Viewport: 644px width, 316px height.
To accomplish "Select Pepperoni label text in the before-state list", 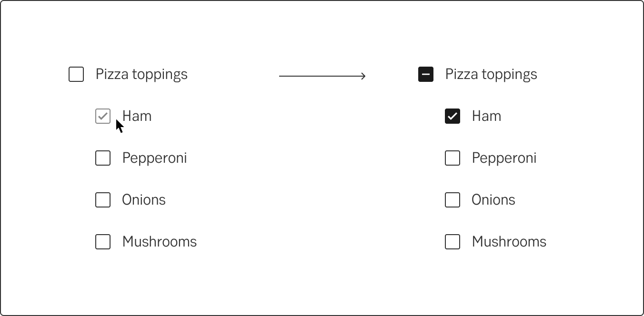I will point(154,158).
